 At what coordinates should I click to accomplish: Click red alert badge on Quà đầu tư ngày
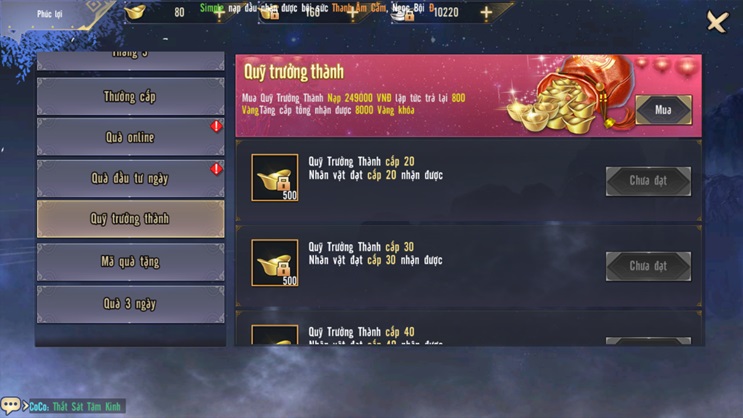[217, 169]
